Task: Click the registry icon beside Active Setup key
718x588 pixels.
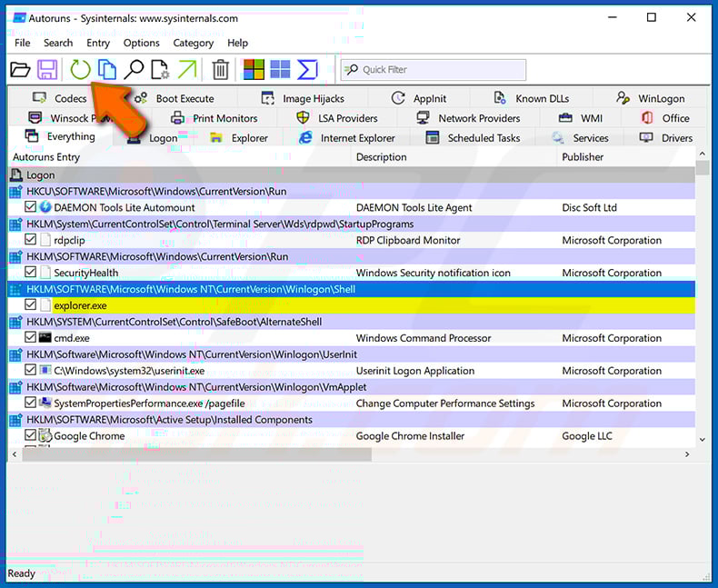Action: 15,420
